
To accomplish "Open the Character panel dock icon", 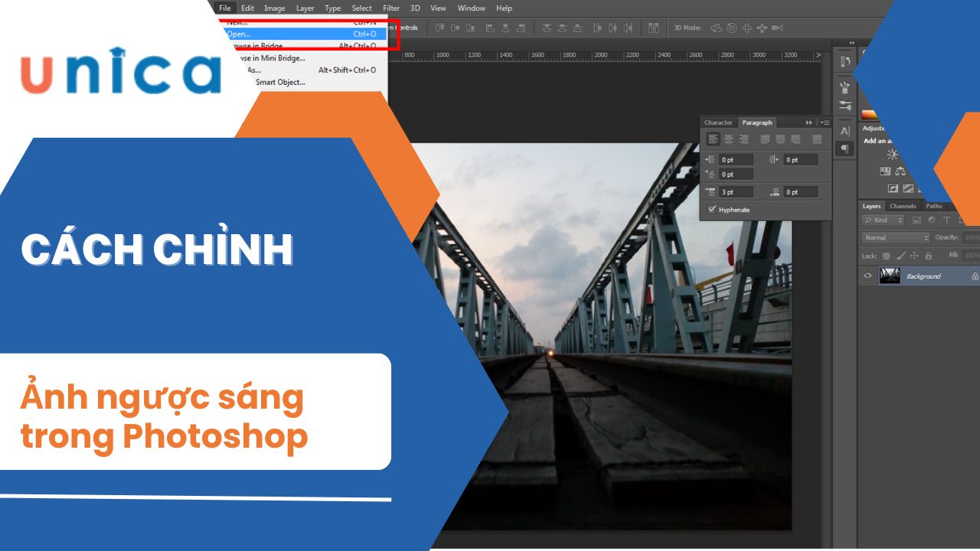I will click(x=844, y=132).
